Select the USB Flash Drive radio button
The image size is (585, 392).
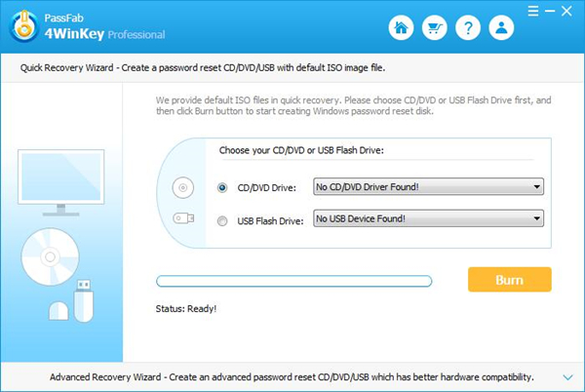[223, 218]
